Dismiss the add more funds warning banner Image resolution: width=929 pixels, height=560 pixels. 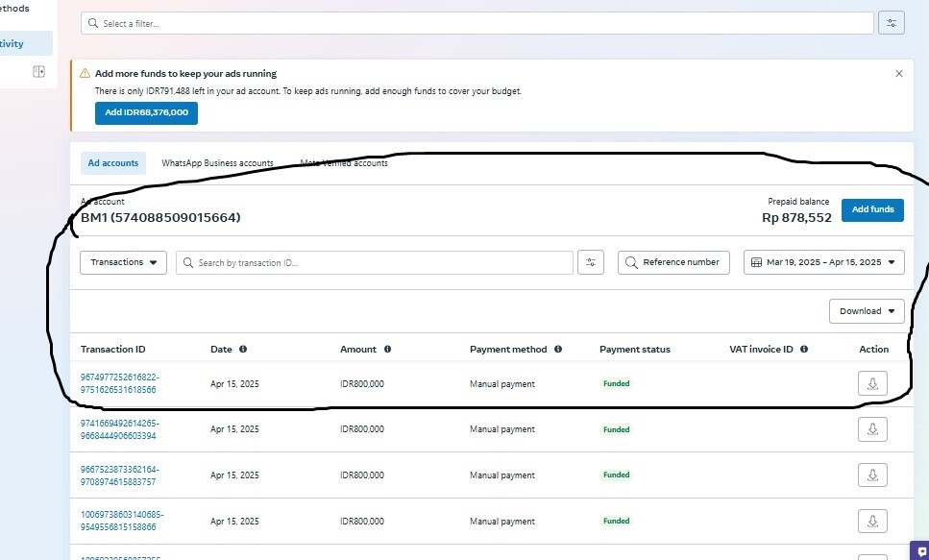pos(898,73)
